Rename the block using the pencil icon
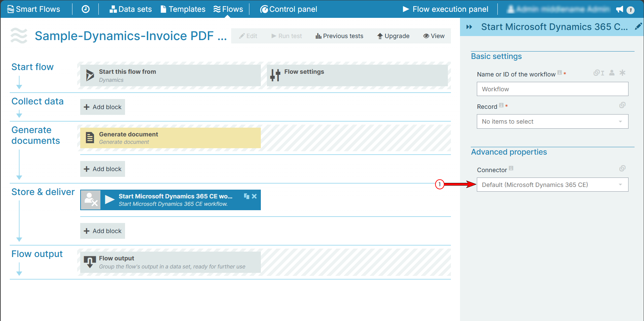The width and height of the screenshot is (644, 321). [x=638, y=26]
